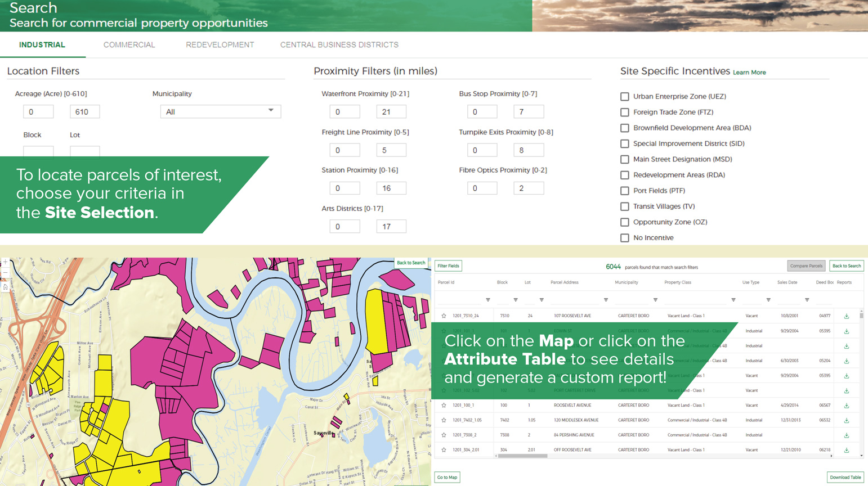This screenshot has height=486, width=868.
Task: Click the Compare Parcels button
Action: [806, 266]
